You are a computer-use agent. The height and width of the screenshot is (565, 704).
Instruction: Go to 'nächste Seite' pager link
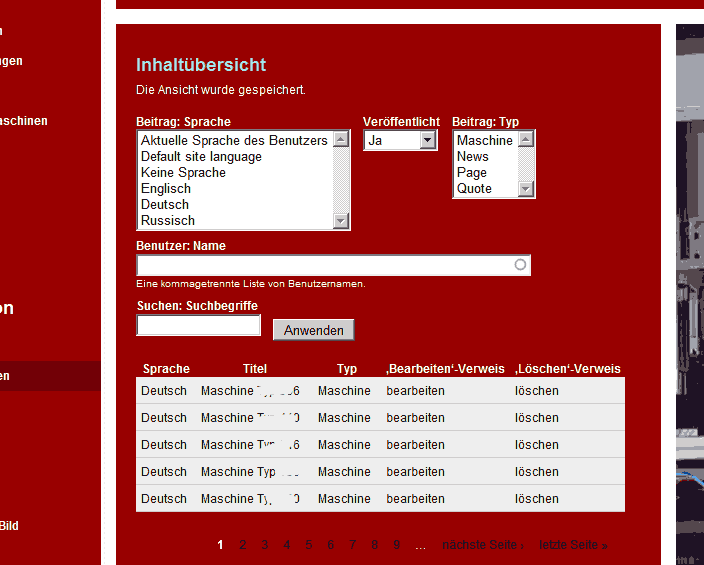[482, 545]
